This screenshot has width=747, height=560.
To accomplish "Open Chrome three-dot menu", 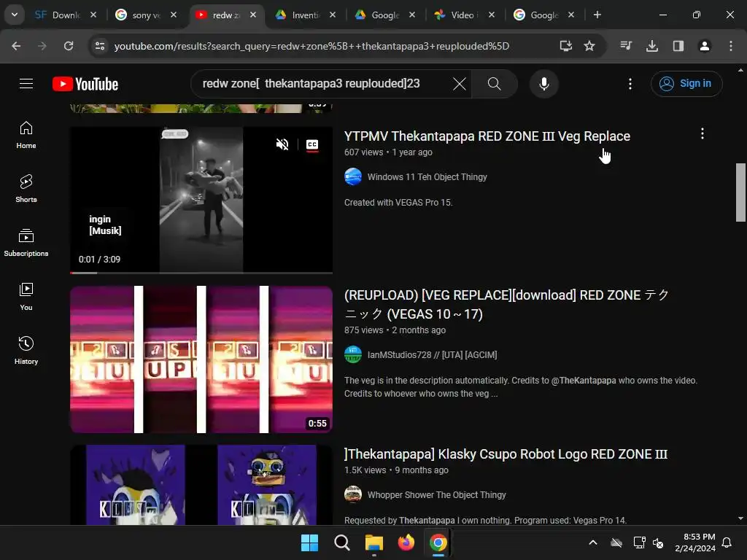I will (731, 46).
